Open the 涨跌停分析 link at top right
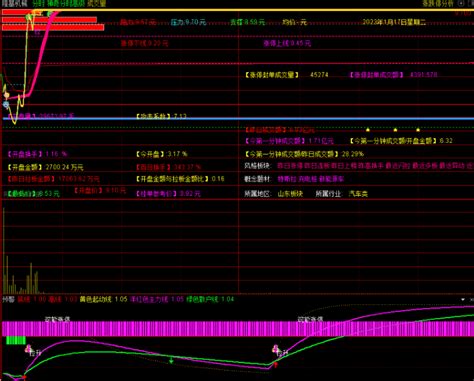474x381 pixels. point(438,4)
